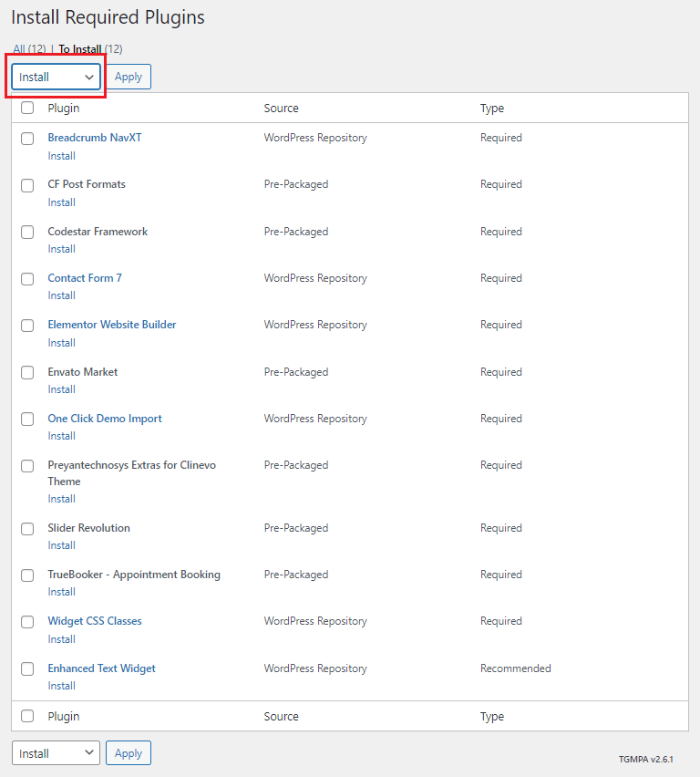Click the Envato Market plugin name

83,372
